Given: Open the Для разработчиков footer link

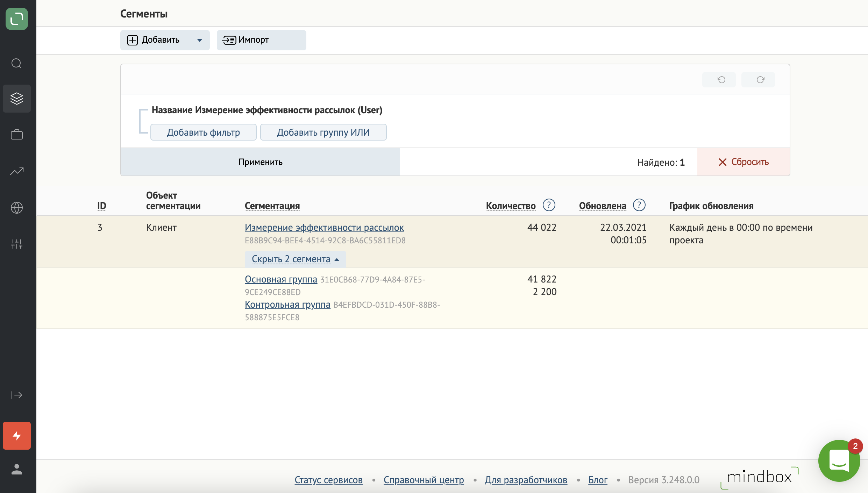Looking at the screenshot, I should click(526, 480).
